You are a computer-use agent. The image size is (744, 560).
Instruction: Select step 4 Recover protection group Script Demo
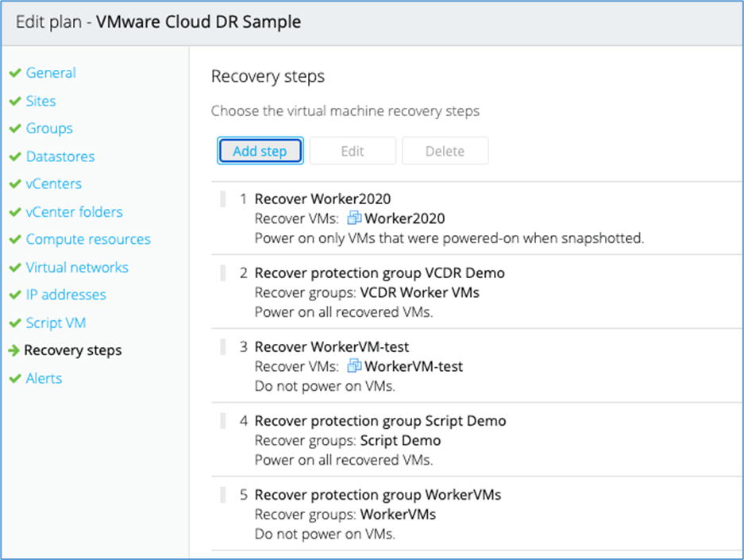point(380,421)
